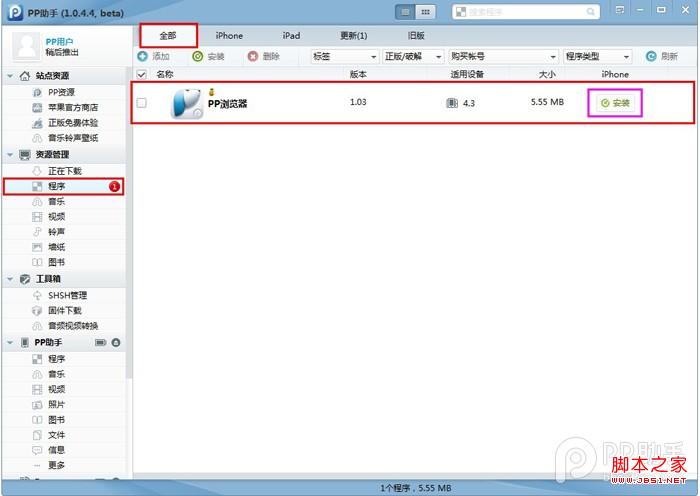Click the device battery icon beside PP助手

[x=100, y=342]
